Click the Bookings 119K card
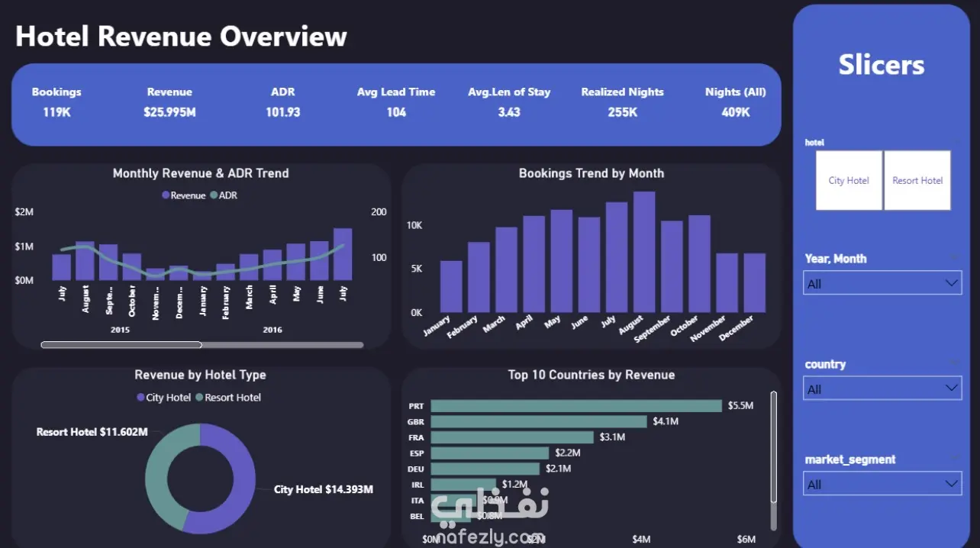 click(56, 102)
